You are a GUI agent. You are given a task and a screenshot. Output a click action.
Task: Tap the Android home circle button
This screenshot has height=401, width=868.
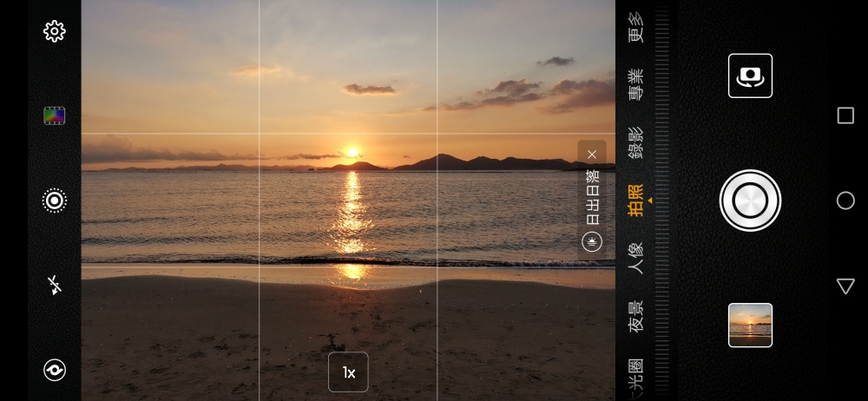point(845,201)
